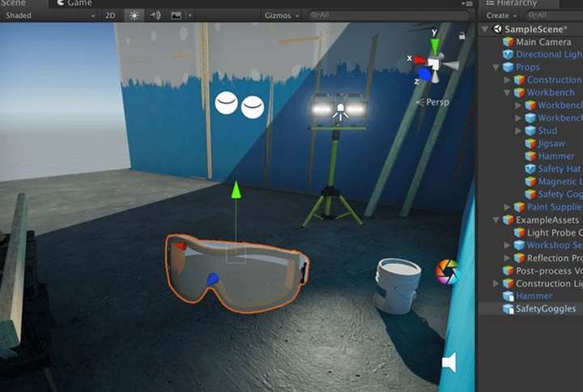Select the orange-outlined safety goggles object
583x392 pixels.
pos(237,274)
